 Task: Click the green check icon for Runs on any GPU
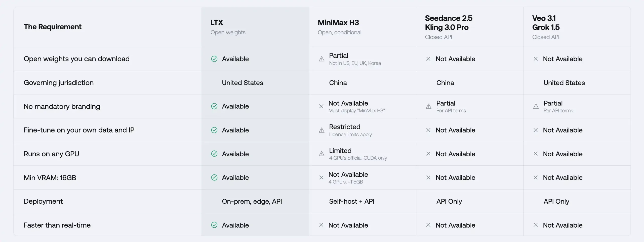(214, 154)
